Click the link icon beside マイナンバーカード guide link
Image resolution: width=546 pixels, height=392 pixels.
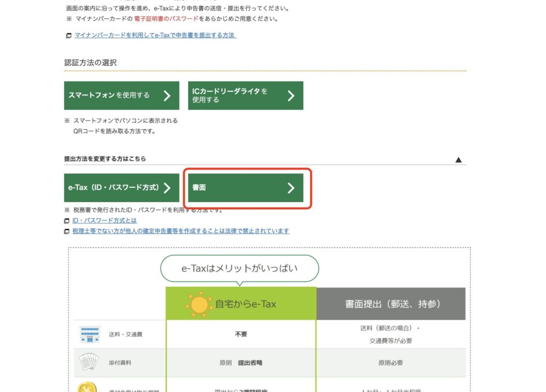pyautogui.click(x=68, y=36)
